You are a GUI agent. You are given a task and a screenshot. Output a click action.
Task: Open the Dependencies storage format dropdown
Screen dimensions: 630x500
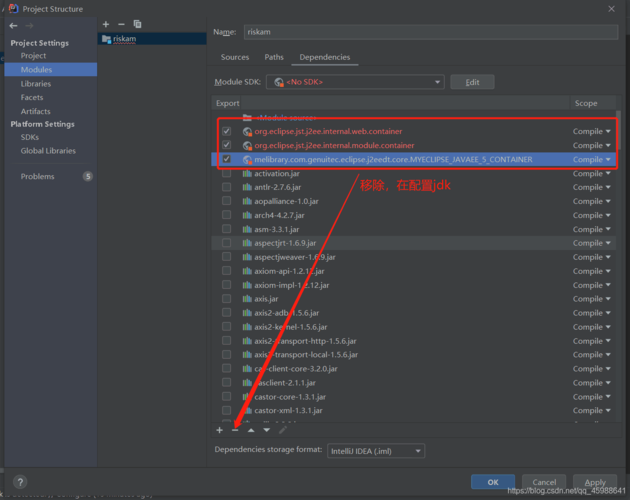[376, 451]
